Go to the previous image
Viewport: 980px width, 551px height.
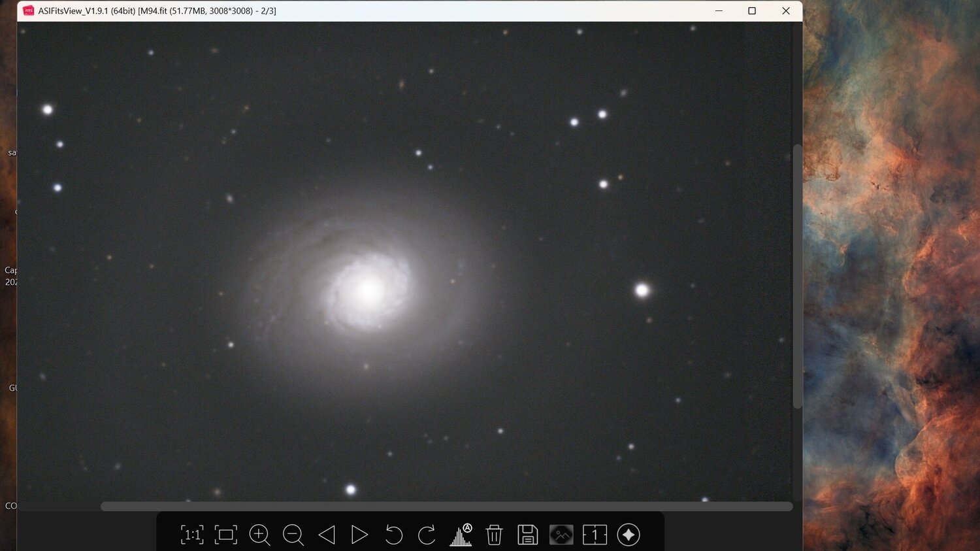point(327,535)
